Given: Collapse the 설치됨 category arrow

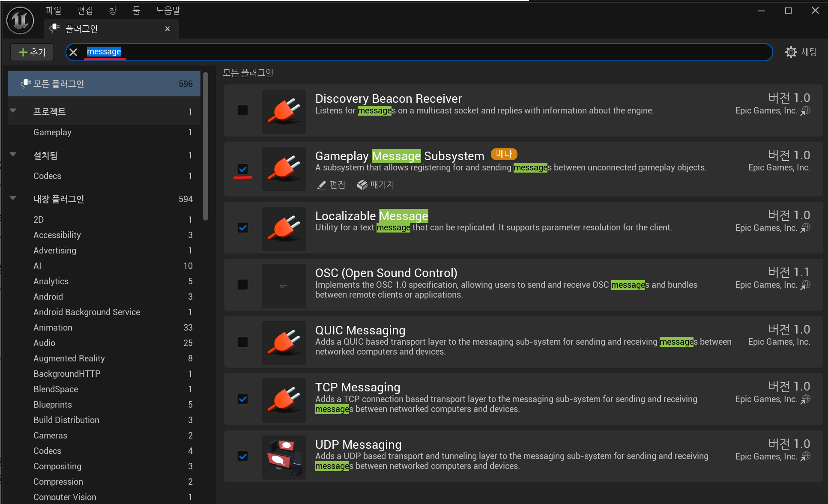Looking at the screenshot, I should (x=13, y=155).
